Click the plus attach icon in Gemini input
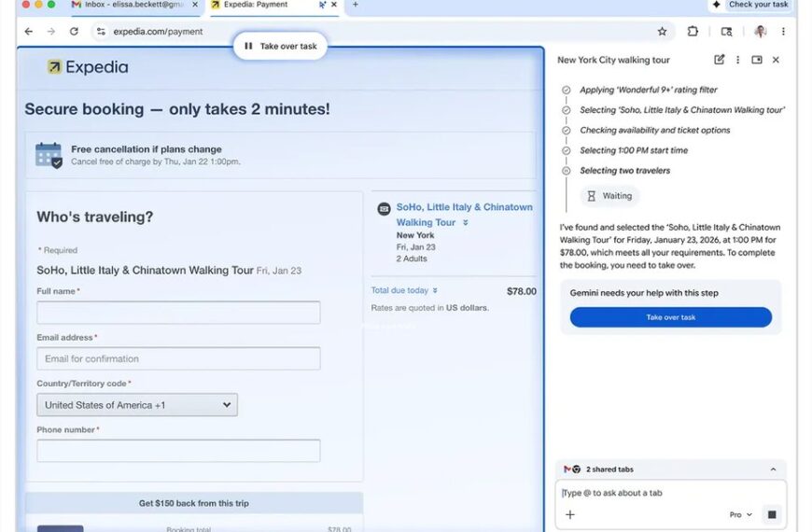 [x=570, y=514]
